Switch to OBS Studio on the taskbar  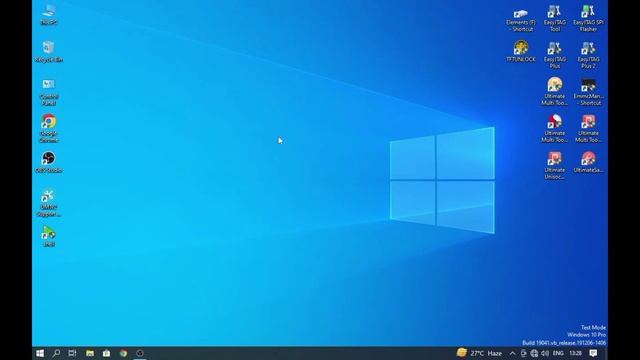pos(140,353)
